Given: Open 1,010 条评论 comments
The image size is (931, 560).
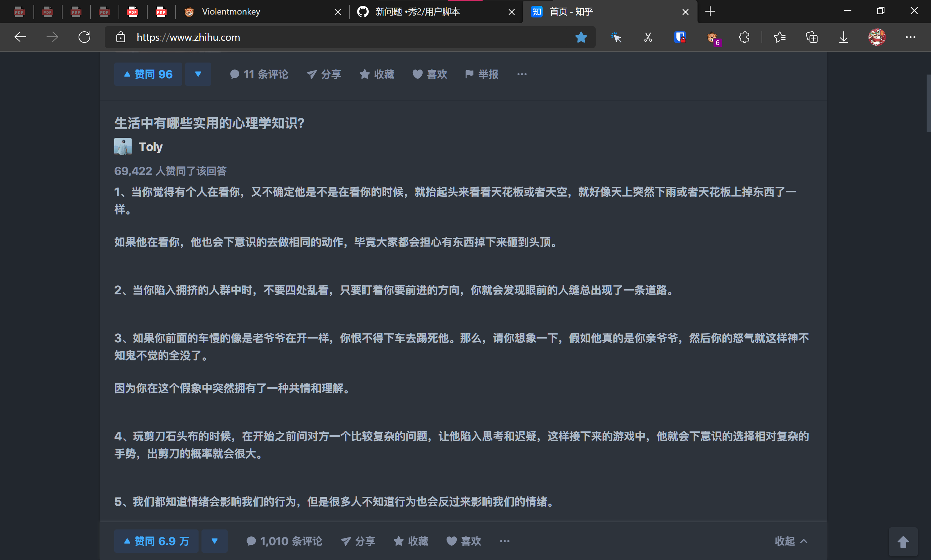Looking at the screenshot, I should click(284, 541).
